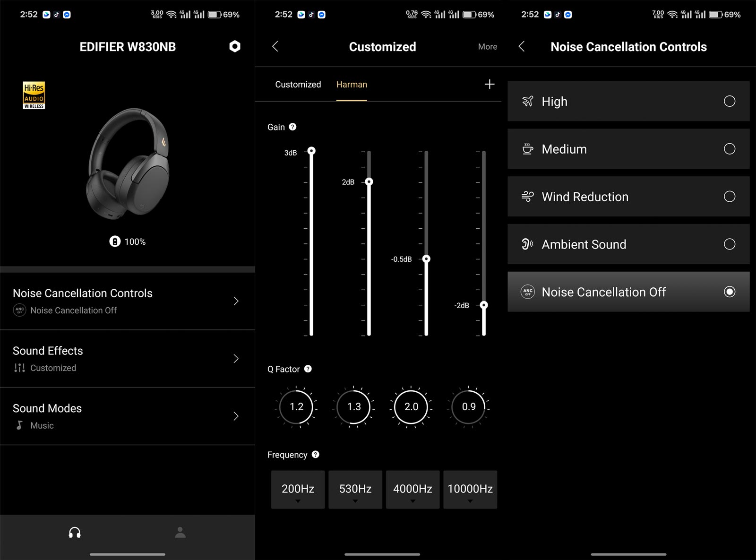
Task: Switch to the Harman preset tab
Action: 352,84
